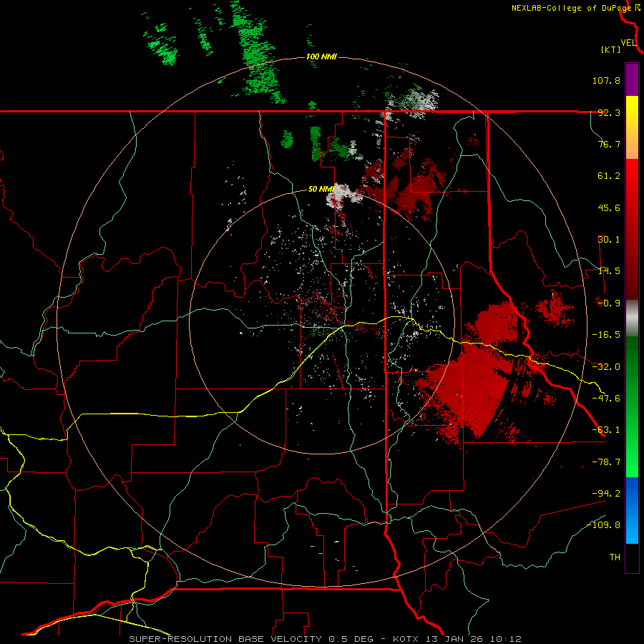Click the VEL legend title

(x=628, y=43)
